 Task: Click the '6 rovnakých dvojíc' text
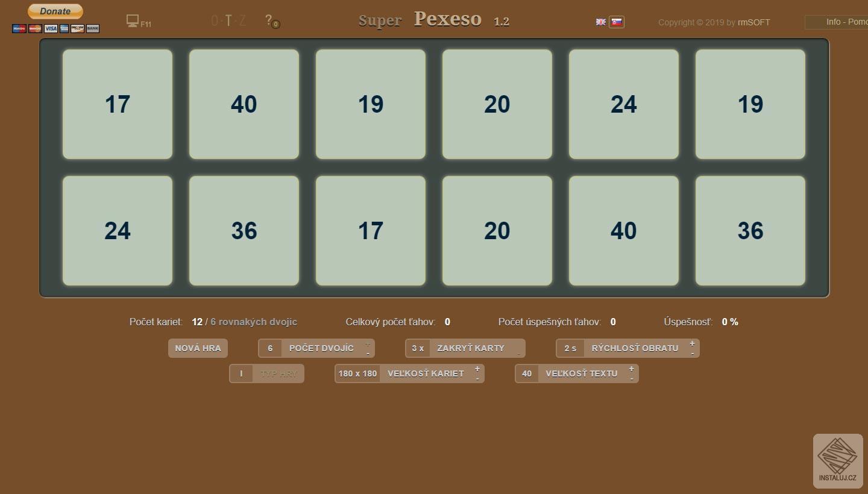pyautogui.click(x=254, y=322)
